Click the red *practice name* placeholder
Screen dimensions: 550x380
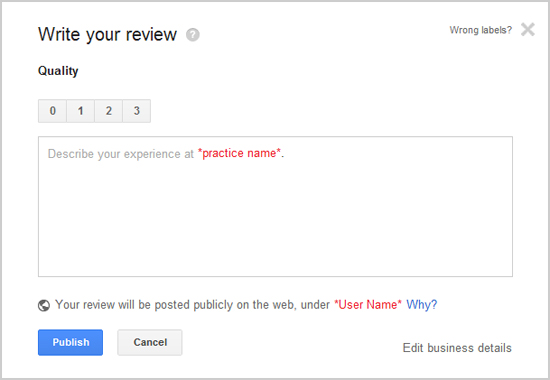tap(239, 153)
